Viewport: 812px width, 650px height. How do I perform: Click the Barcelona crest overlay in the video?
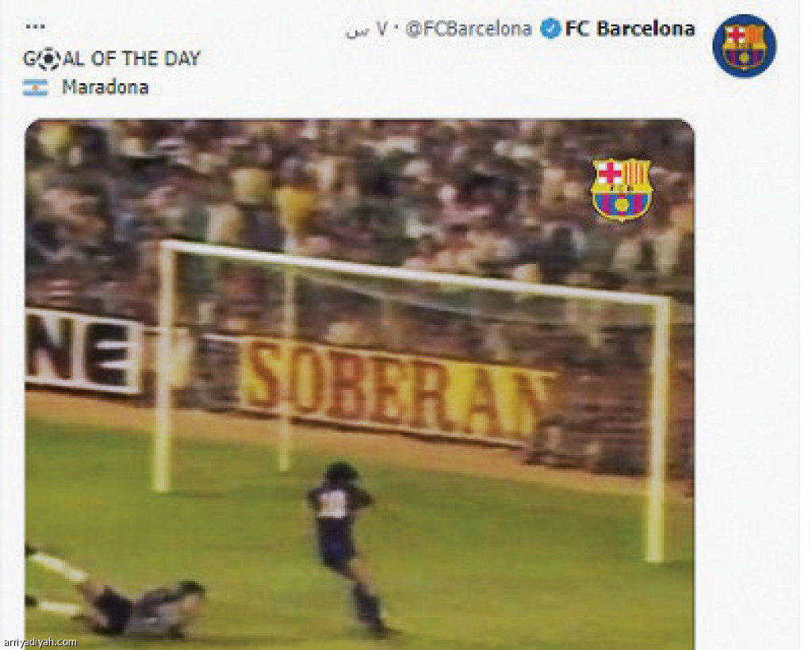622,189
